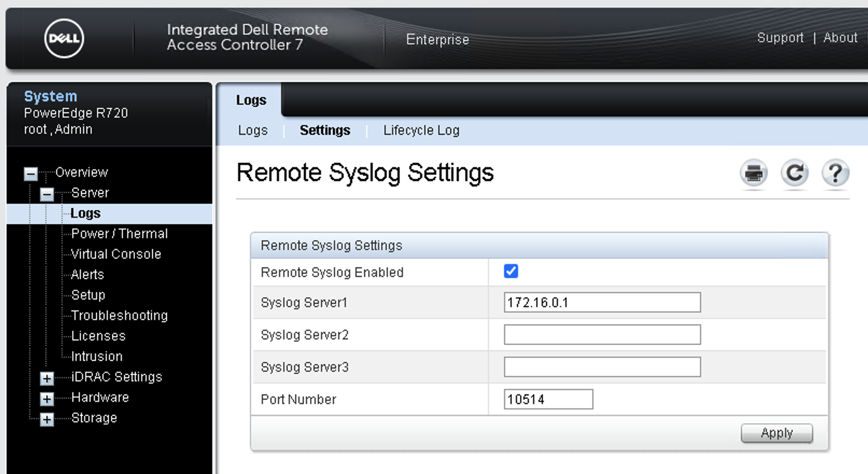The image size is (868, 474).
Task: Refresh the page with the reload icon
Action: (x=794, y=173)
